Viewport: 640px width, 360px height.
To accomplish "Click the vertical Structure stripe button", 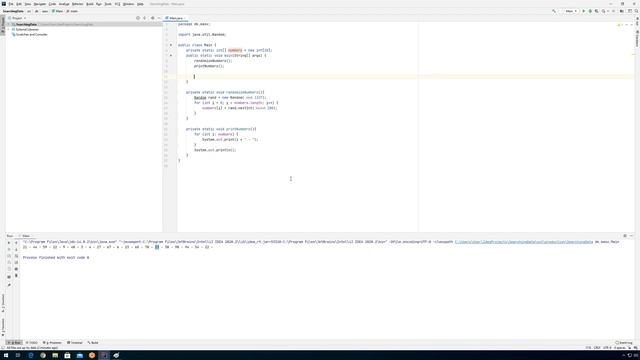I will pyautogui.click(x=2, y=302).
